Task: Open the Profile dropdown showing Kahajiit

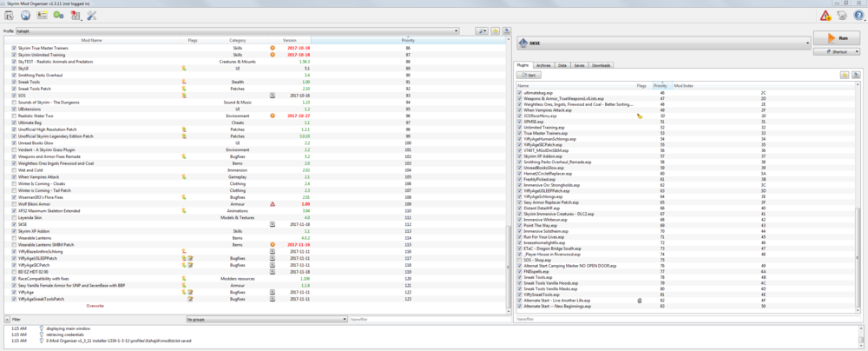Action: point(238,31)
